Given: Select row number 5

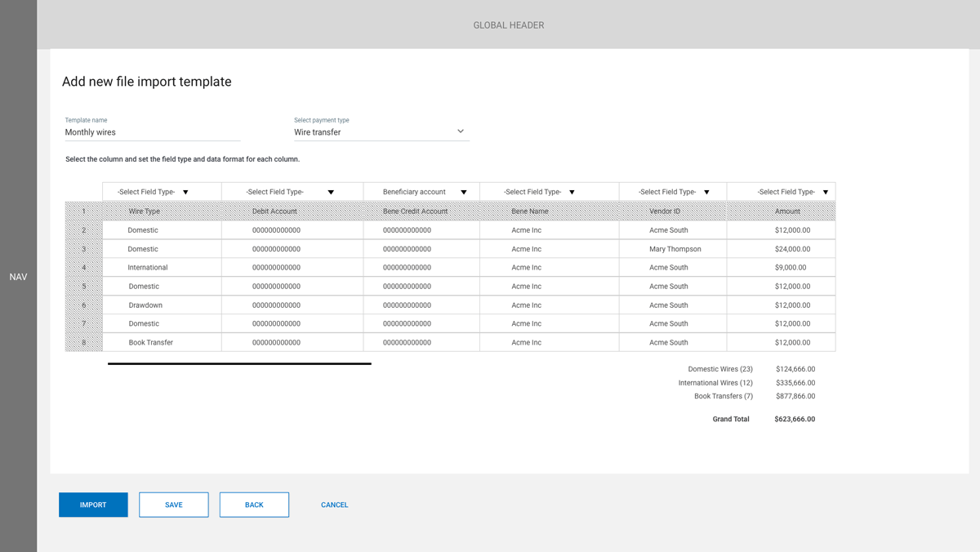Looking at the screenshot, I should pos(83,287).
